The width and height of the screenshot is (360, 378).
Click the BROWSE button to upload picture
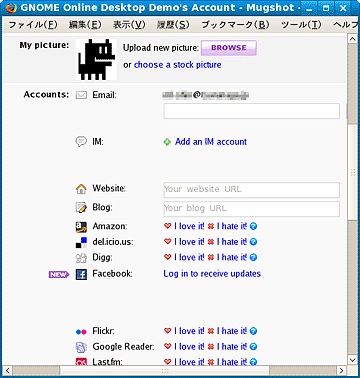coord(229,48)
